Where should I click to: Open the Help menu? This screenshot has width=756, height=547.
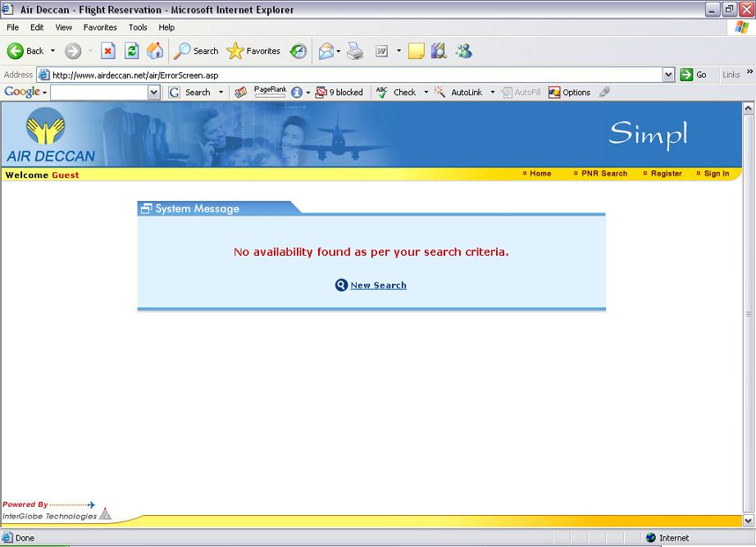(x=166, y=28)
